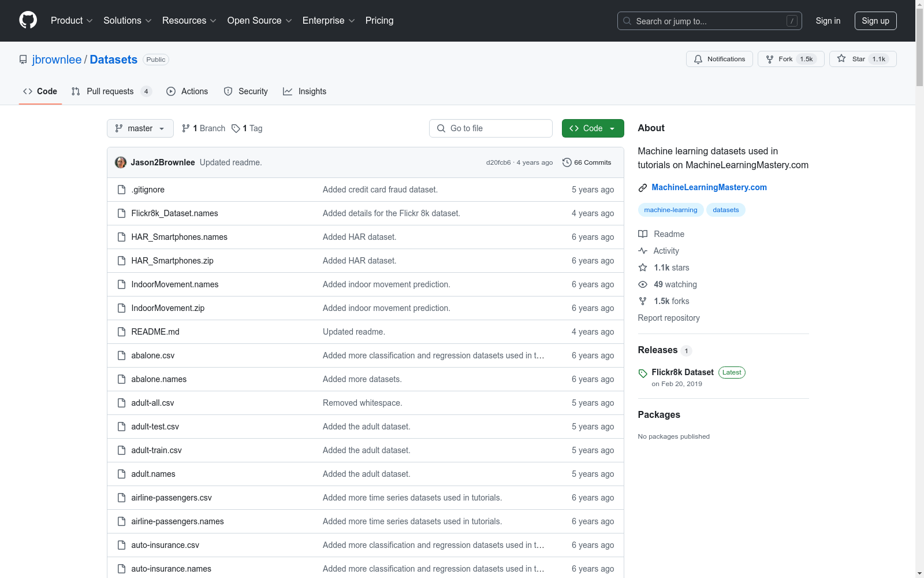Image resolution: width=924 pixels, height=578 pixels.
Task: Expand the Solutions menu
Action: coord(127,20)
